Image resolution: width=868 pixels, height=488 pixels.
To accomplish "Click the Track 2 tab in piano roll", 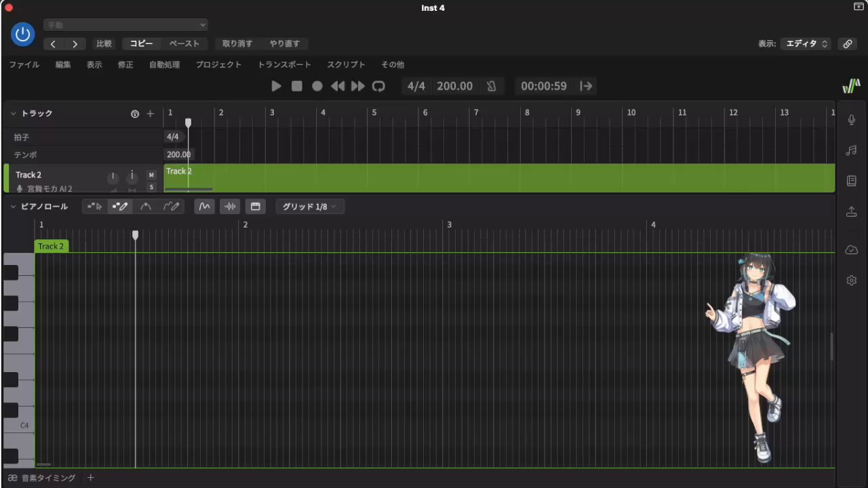I will tap(52, 246).
